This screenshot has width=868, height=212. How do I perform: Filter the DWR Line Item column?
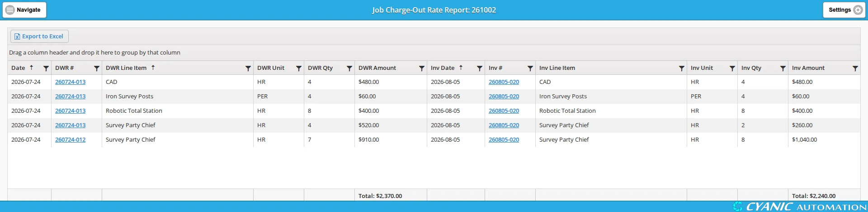pos(248,68)
